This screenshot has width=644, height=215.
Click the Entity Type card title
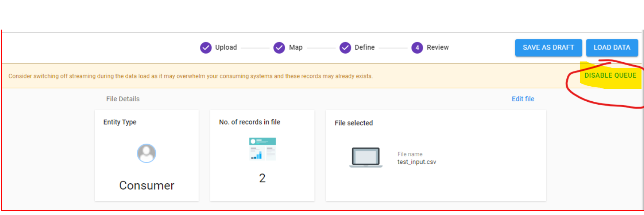[120, 122]
